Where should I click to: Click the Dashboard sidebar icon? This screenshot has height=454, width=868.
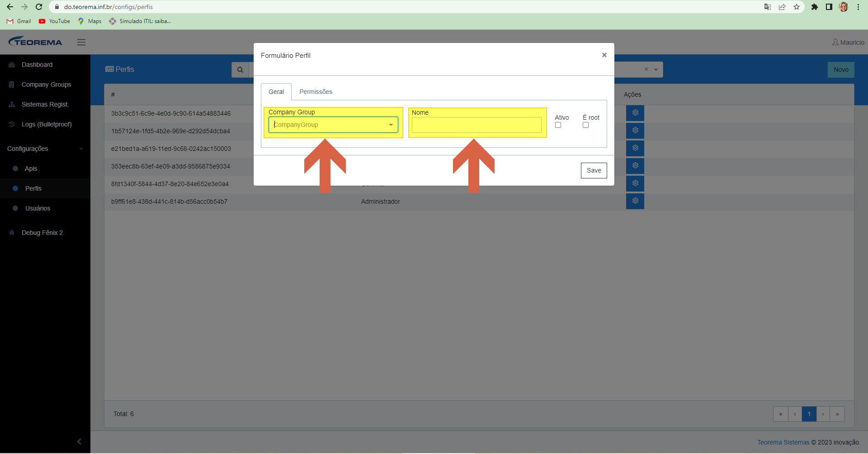(x=12, y=65)
